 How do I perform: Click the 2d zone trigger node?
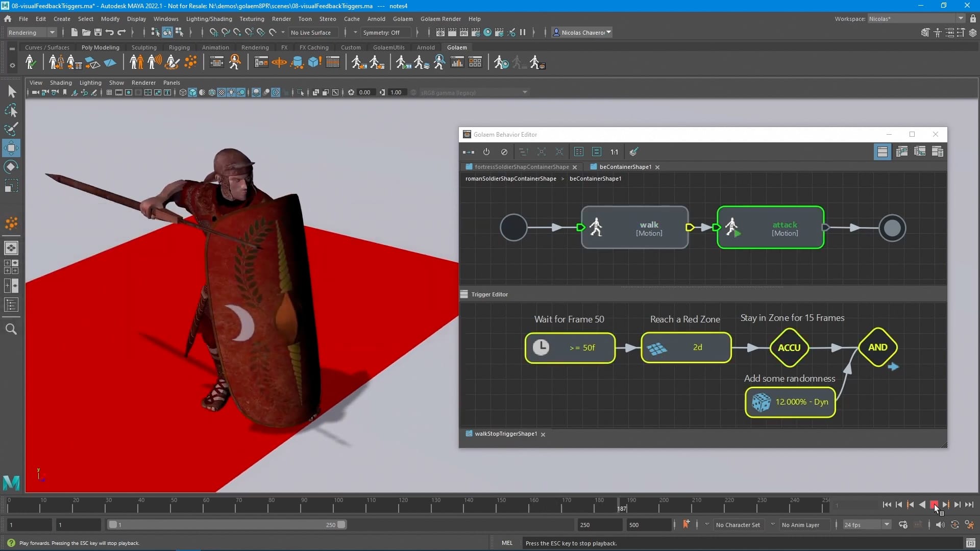[x=685, y=347]
